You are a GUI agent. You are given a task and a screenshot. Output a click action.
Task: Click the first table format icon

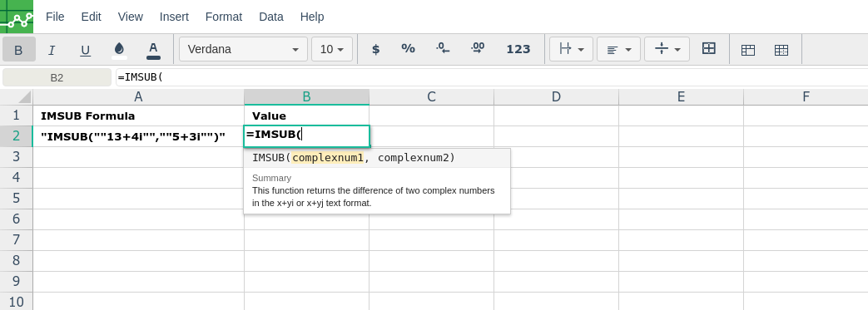[748, 50]
